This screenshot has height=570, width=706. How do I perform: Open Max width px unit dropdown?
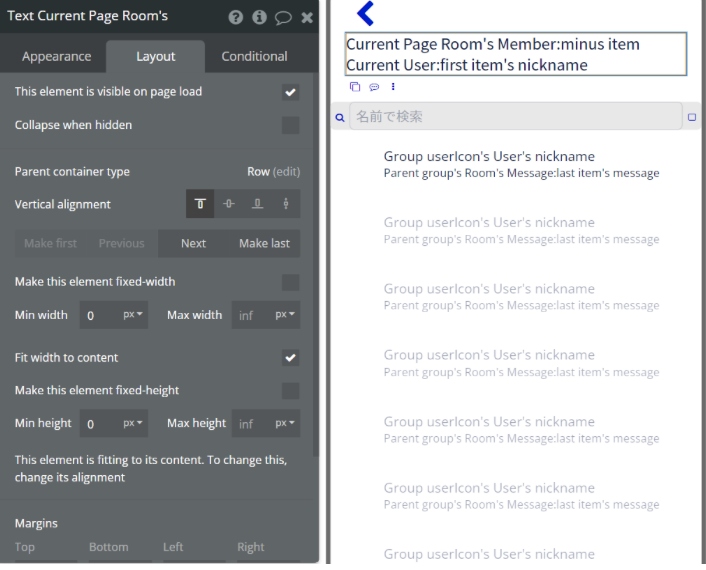click(285, 315)
